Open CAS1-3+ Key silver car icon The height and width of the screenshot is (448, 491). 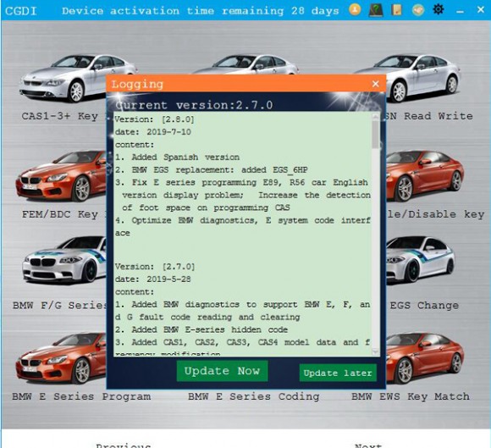[63, 78]
